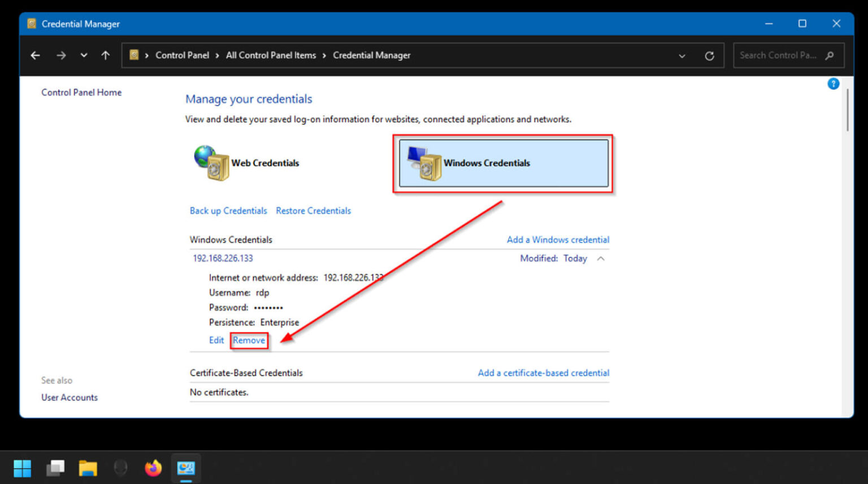868x484 pixels.
Task: Refresh the page with the refresh icon
Action: click(x=709, y=55)
